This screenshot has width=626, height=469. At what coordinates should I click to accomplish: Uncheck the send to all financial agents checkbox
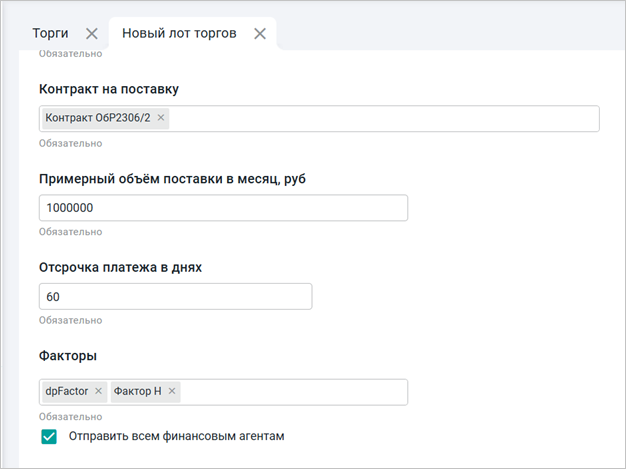click(x=49, y=436)
